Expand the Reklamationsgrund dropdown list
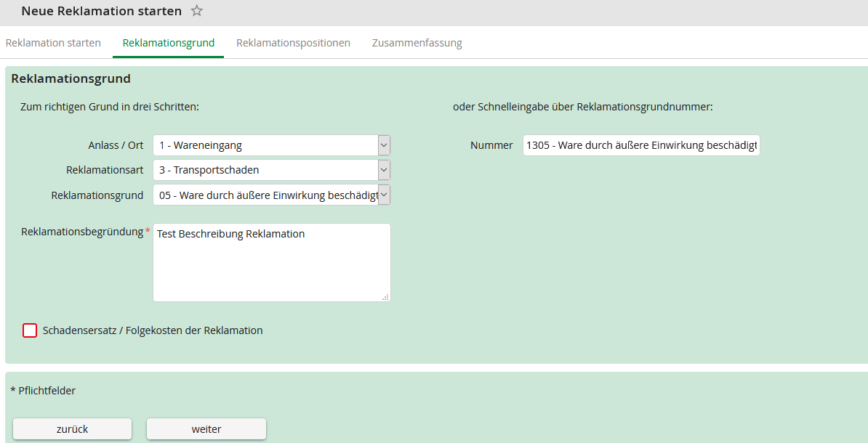This screenshot has width=868, height=443. pyautogui.click(x=384, y=195)
